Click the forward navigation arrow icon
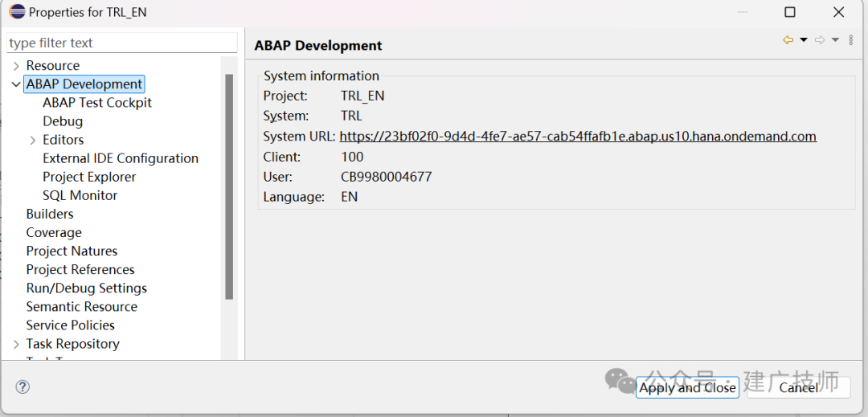Viewport: 868px width, 417px height. 820,40
